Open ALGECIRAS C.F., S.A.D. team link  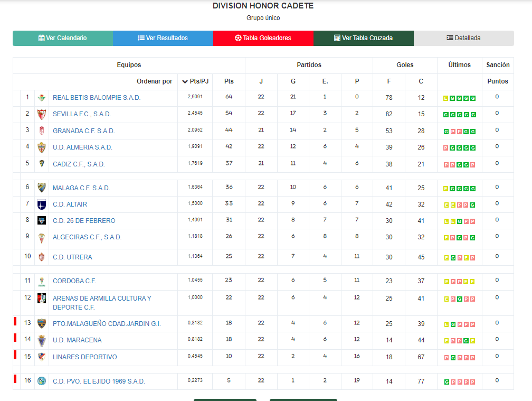coord(87,237)
